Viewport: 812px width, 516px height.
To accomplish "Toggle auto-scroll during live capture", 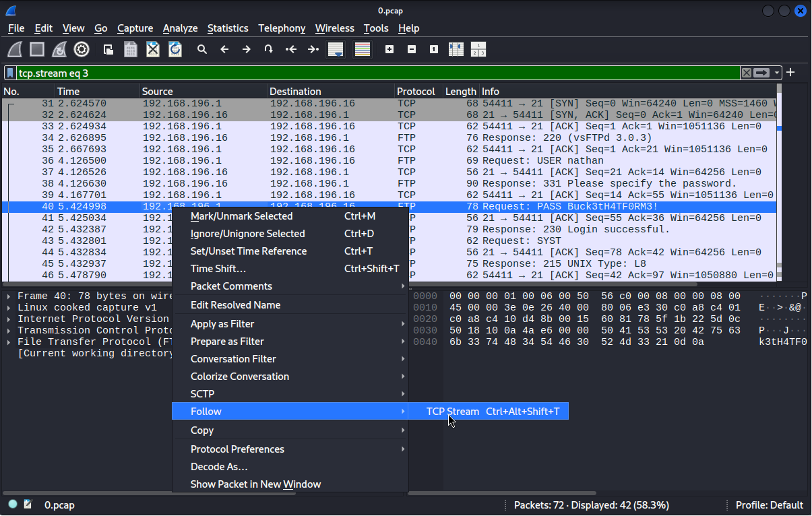I will pyautogui.click(x=336, y=49).
